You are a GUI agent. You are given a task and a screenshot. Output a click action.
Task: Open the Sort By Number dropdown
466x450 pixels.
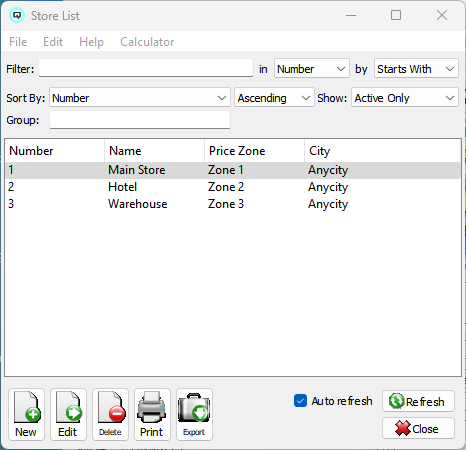coord(140,98)
